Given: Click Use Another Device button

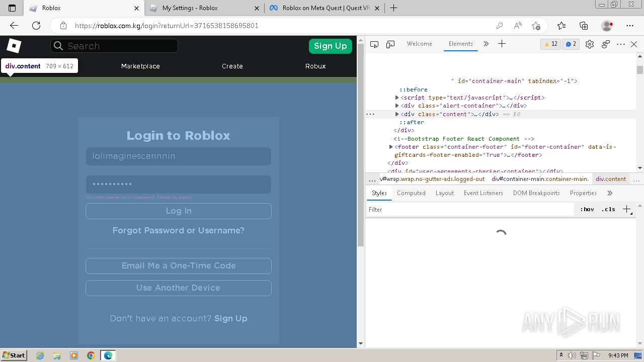Looking at the screenshot, I should coord(179,288).
